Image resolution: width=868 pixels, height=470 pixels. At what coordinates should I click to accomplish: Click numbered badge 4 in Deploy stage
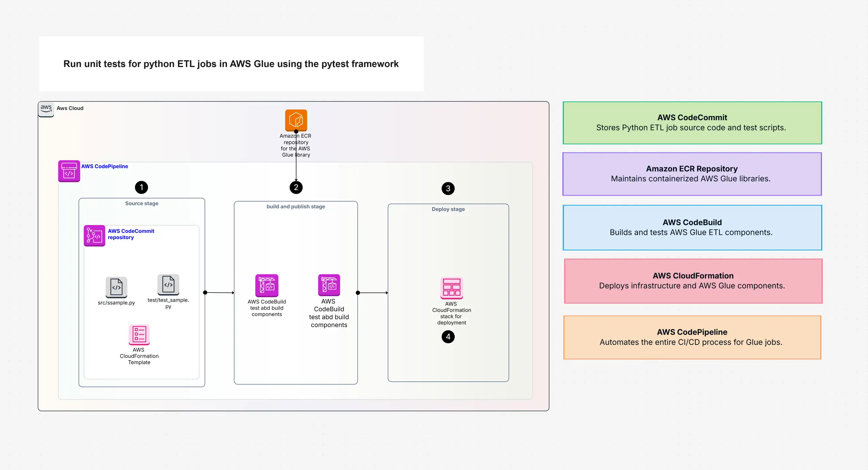click(448, 337)
